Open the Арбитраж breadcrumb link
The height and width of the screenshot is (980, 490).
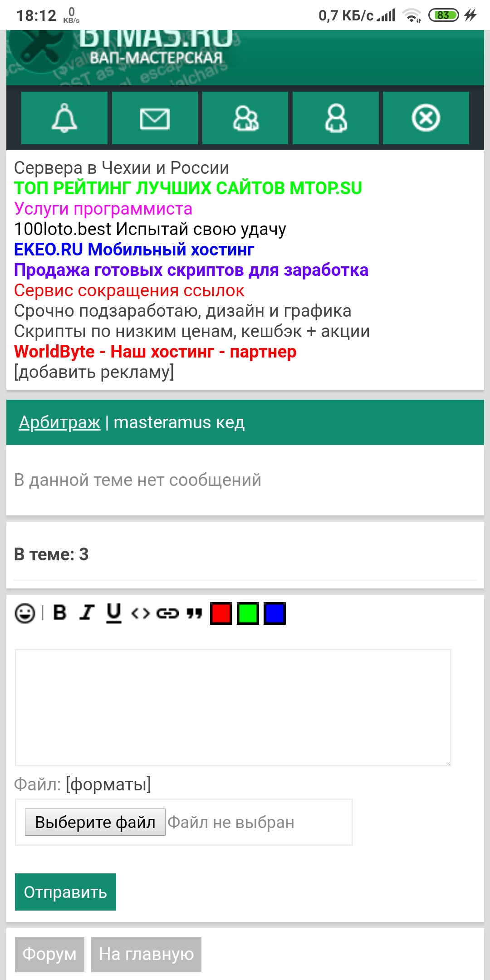coord(59,422)
